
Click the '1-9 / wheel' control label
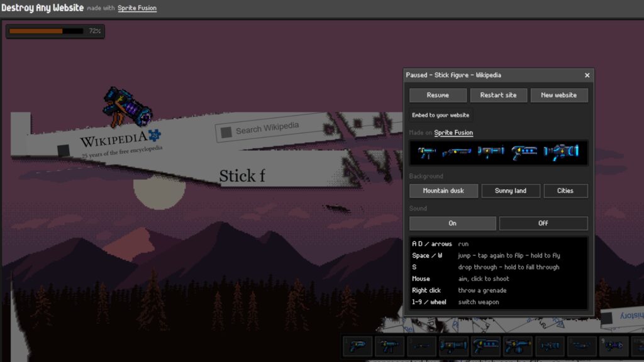tap(429, 302)
